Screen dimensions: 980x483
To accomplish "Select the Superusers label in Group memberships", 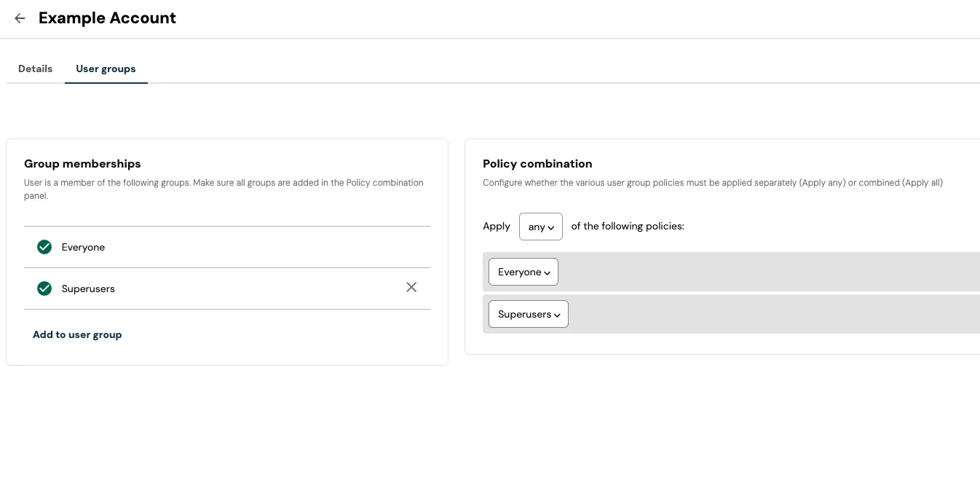I will (88, 288).
